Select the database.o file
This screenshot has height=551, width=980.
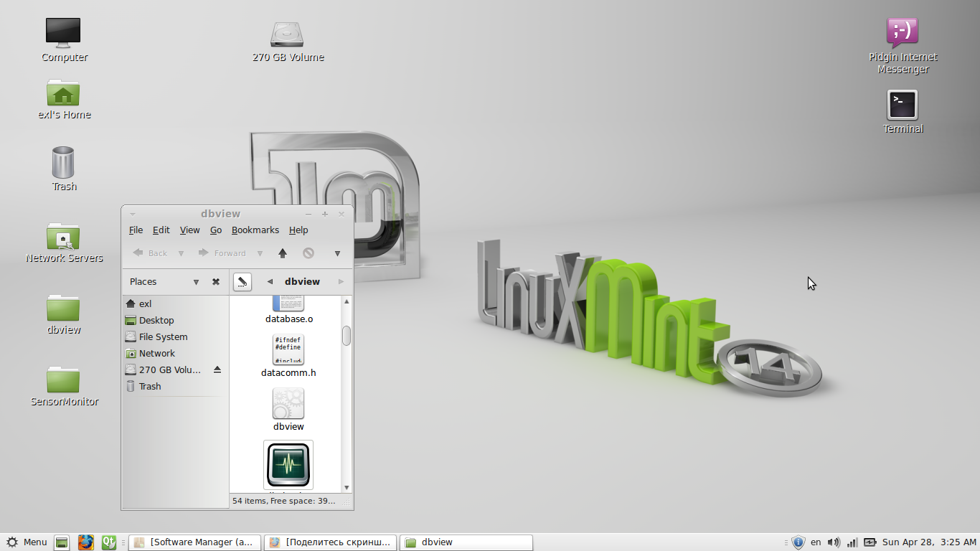288,309
